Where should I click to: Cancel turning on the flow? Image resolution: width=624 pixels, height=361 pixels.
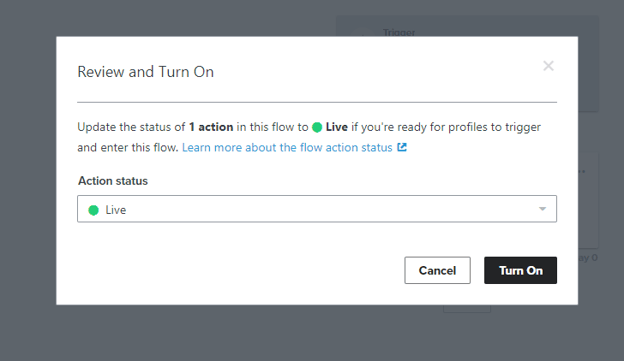tap(437, 270)
